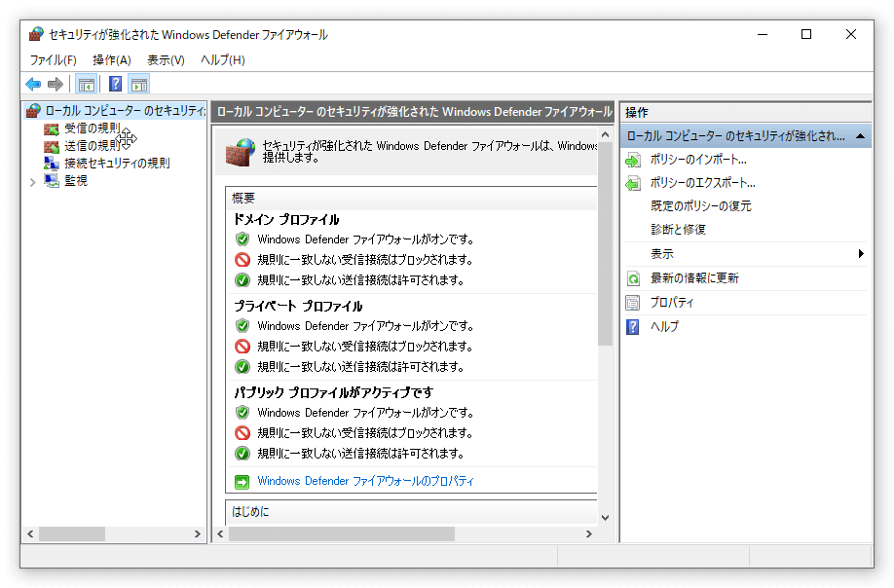The image size is (894, 588).
Task: Open プロパティ in the actions pane
Action: pyautogui.click(x=672, y=303)
